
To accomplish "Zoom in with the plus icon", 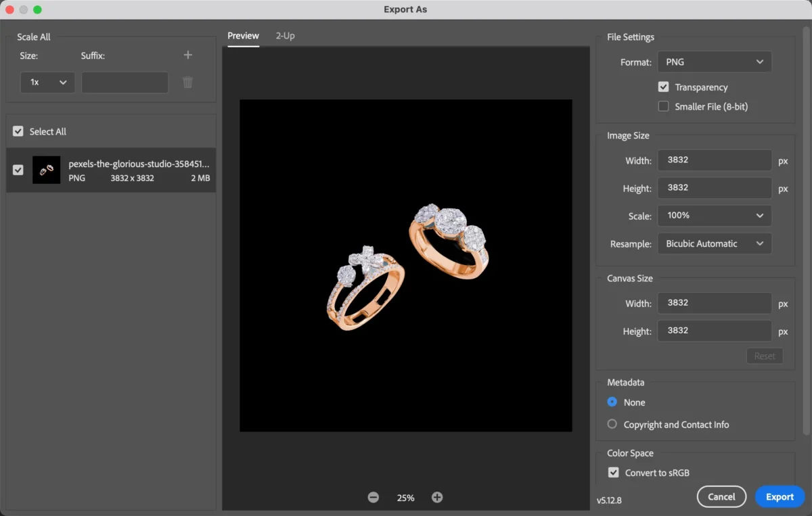I will [x=437, y=497].
